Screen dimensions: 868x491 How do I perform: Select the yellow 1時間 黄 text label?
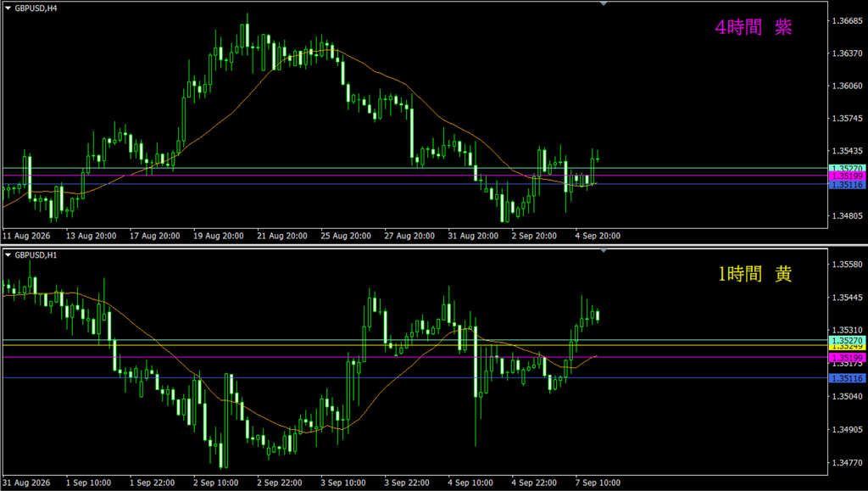[754, 273]
